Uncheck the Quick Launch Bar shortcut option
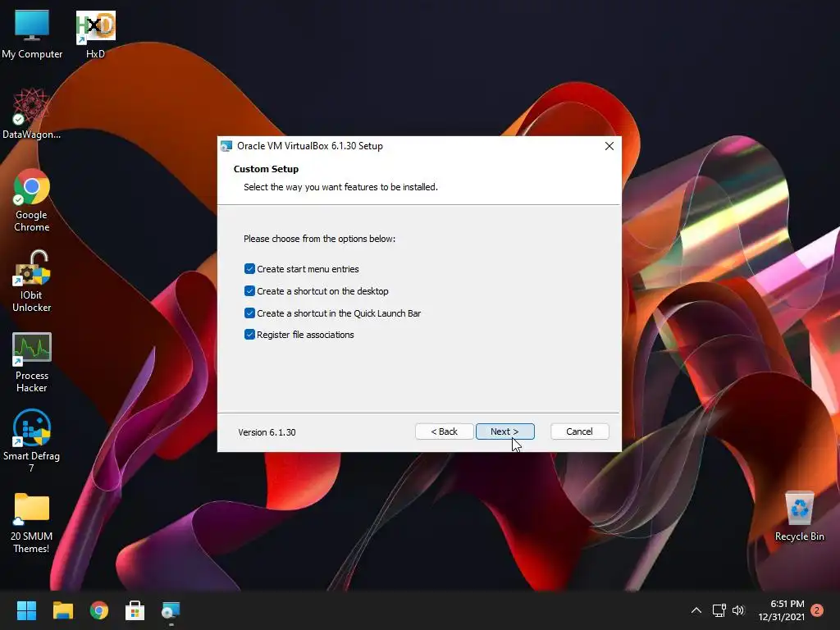This screenshot has height=630, width=840. (249, 313)
